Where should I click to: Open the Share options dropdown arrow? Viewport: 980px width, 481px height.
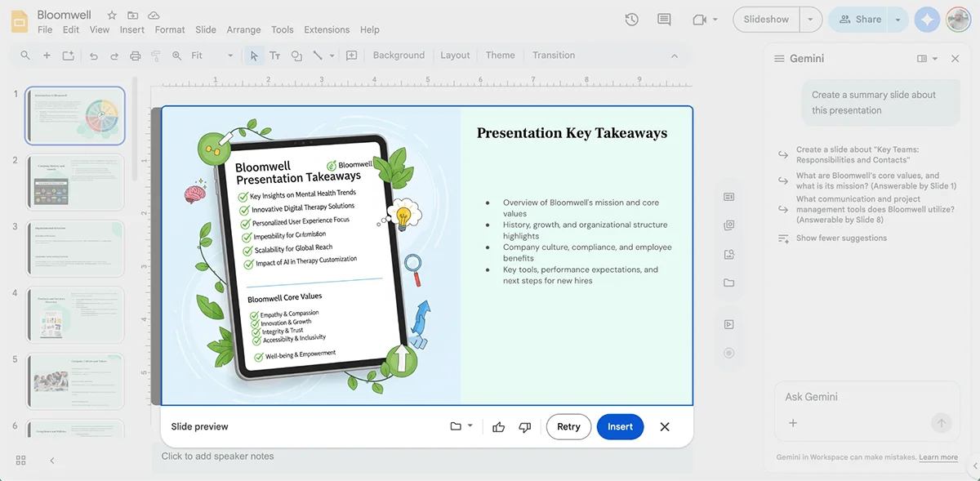pyautogui.click(x=898, y=20)
